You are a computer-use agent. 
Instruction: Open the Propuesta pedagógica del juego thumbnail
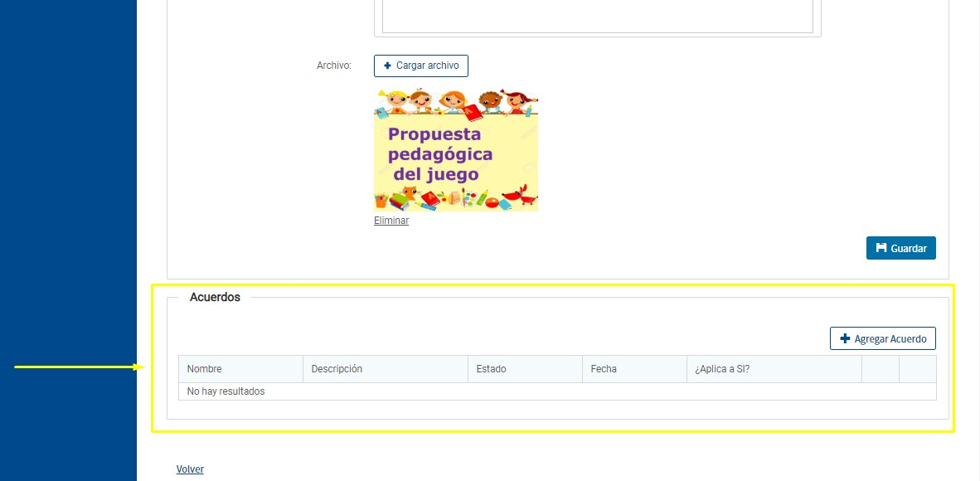click(x=456, y=149)
